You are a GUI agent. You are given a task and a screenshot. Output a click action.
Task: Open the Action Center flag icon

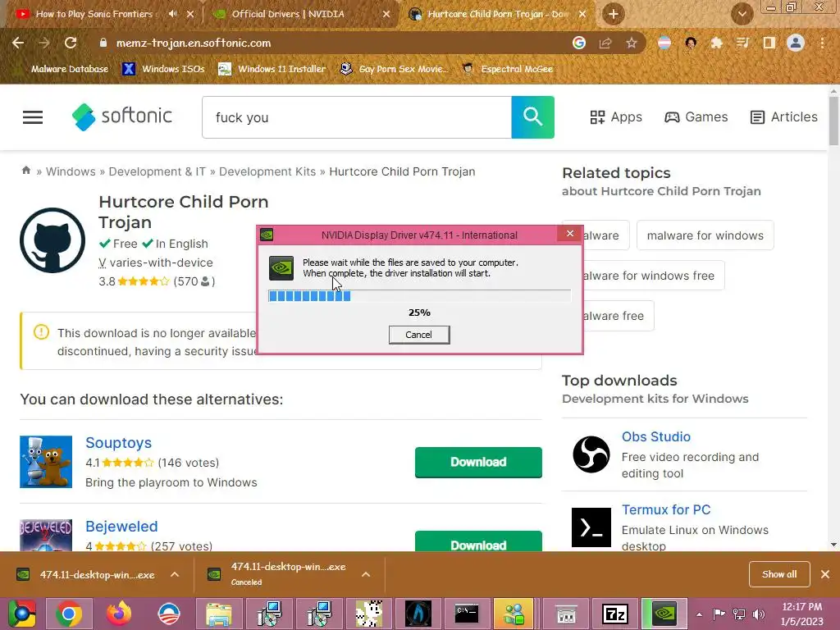tap(719, 614)
